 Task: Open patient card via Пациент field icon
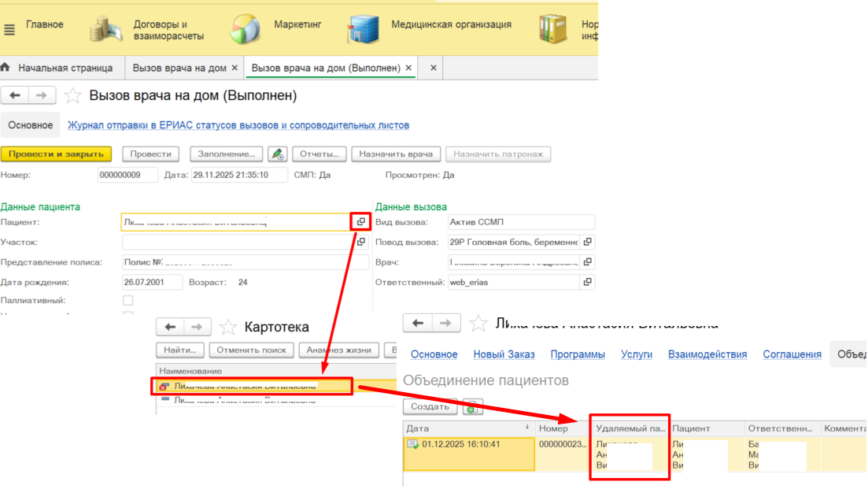pos(360,222)
